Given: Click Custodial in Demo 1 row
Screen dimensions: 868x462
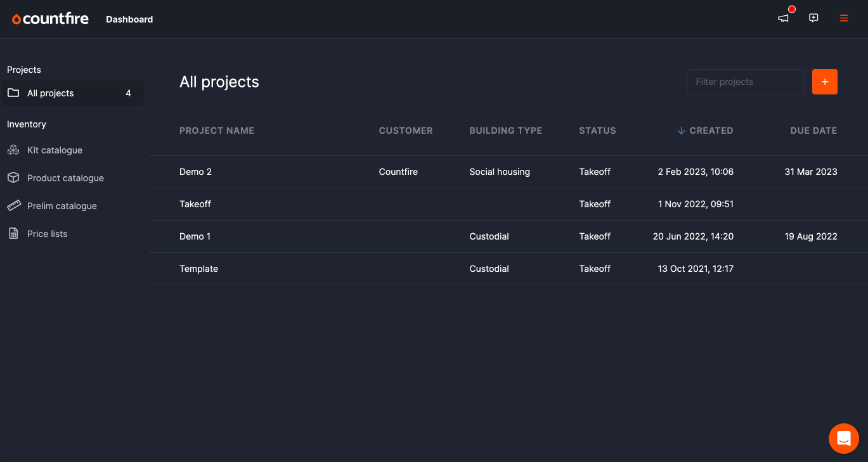Looking at the screenshot, I should pyautogui.click(x=489, y=236).
